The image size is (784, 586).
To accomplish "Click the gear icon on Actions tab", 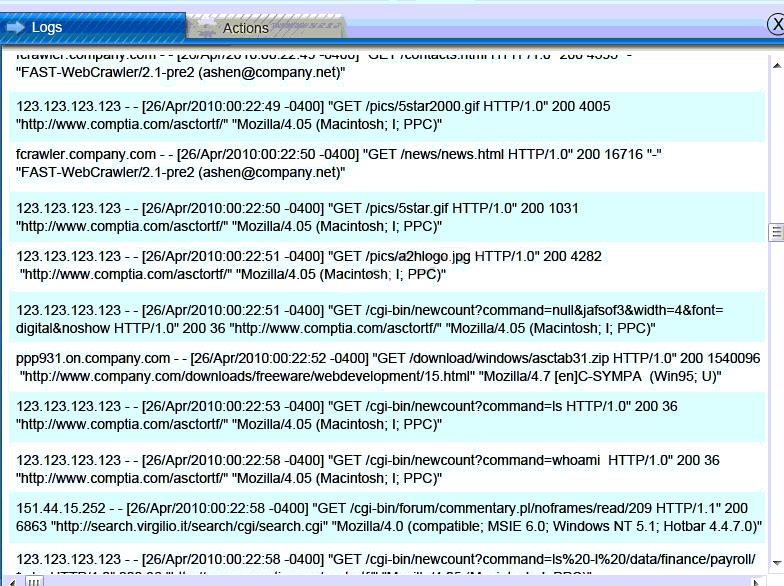I will (207, 29).
